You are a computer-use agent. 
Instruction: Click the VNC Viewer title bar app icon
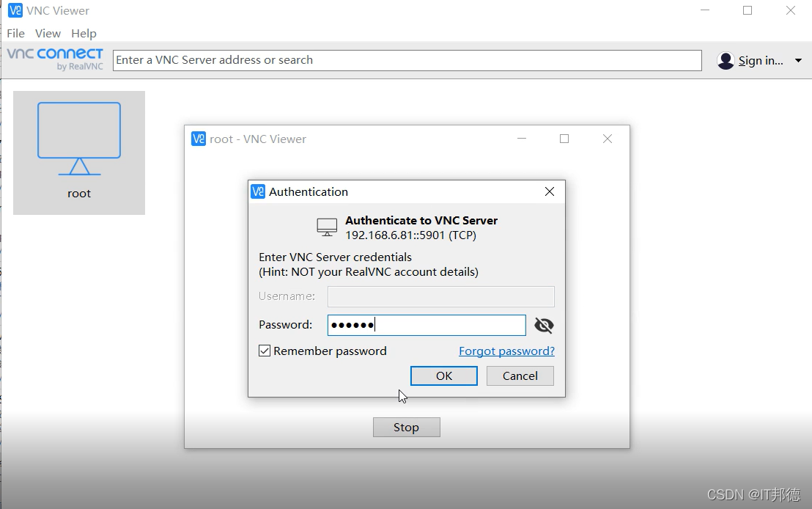tap(15, 10)
